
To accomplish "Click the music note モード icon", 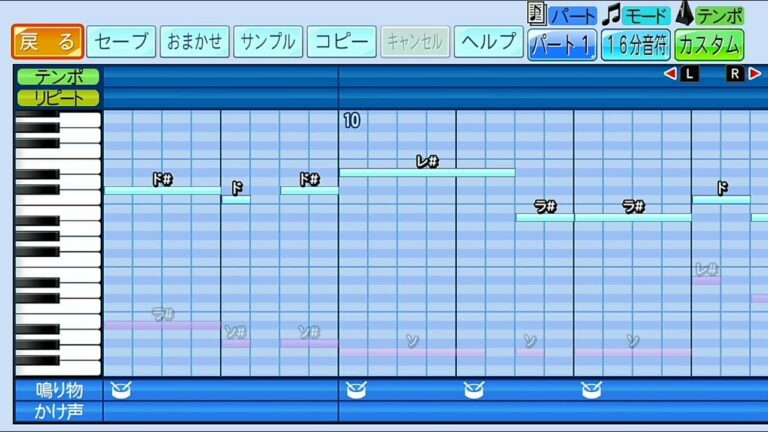I will pyautogui.click(x=611, y=14).
